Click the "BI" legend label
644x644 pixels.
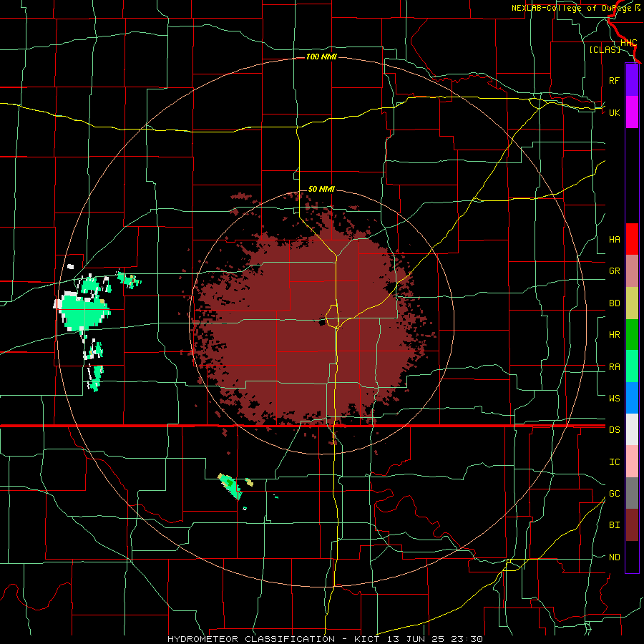(614, 525)
